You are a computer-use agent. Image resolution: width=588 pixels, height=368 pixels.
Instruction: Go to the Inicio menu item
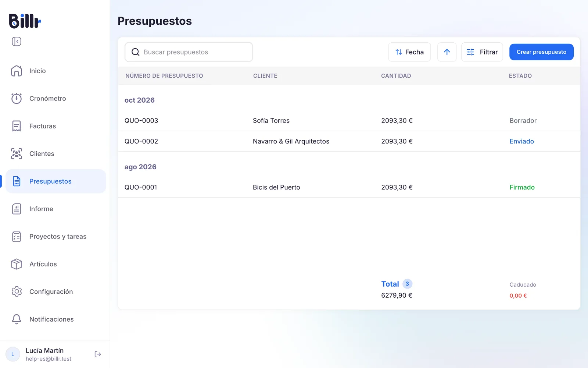click(56, 71)
